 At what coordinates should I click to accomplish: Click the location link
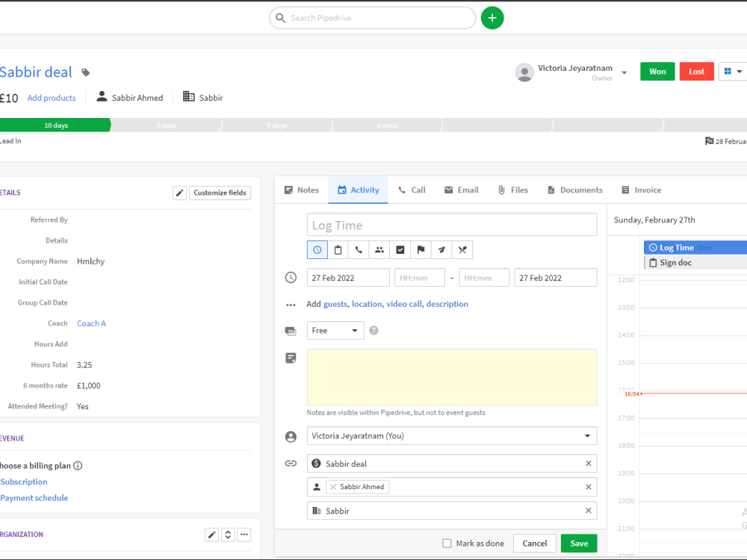click(x=367, y=304)
